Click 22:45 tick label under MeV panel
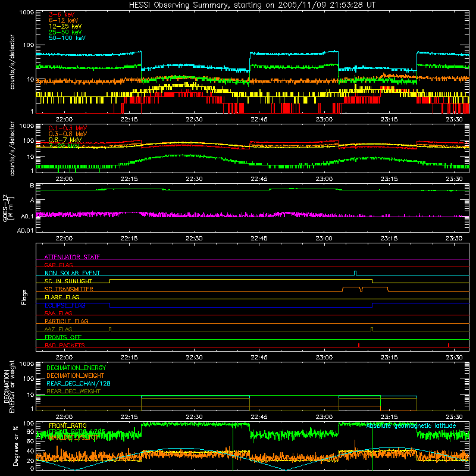The image size is (476, 476). (x=259, y=179)
